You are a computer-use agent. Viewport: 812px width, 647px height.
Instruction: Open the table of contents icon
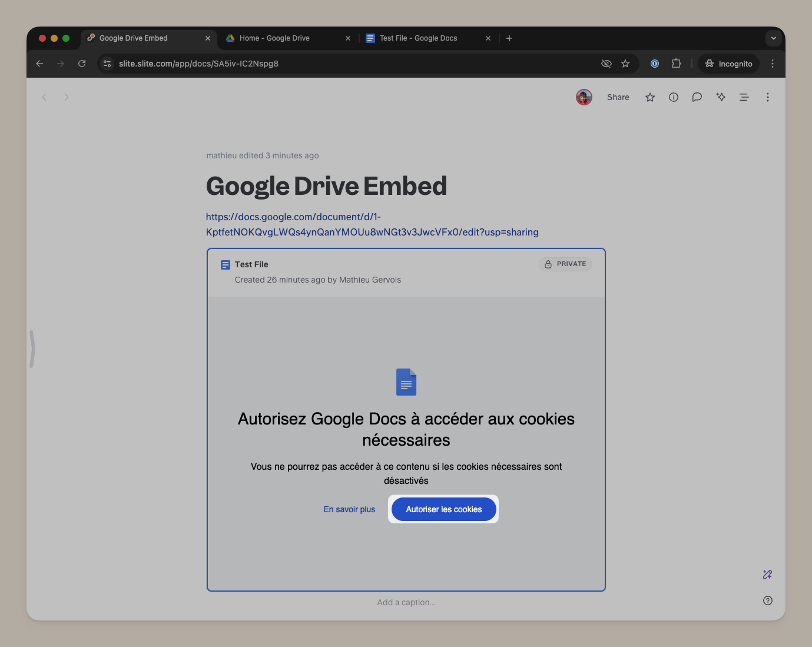pyautogui.click(x=744, y=97)
